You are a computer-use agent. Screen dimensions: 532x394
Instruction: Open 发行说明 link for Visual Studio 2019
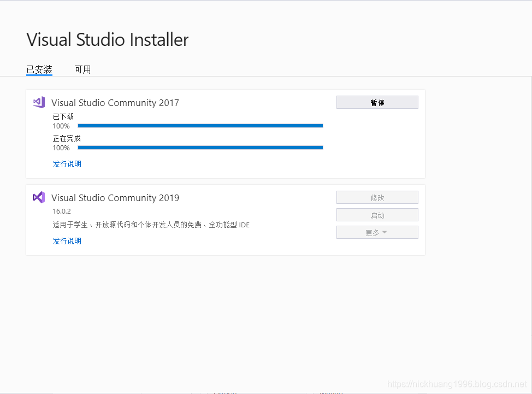tap(67, 241)
